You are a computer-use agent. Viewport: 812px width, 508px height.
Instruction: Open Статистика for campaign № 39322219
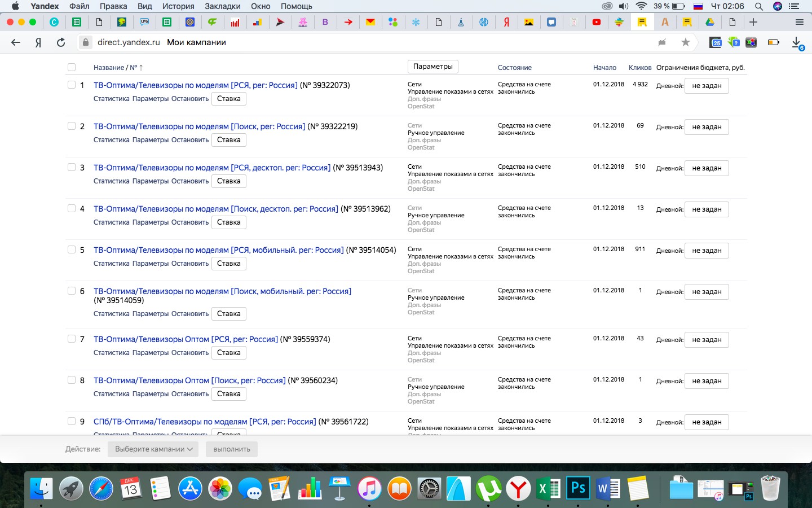tap(112, 140)
